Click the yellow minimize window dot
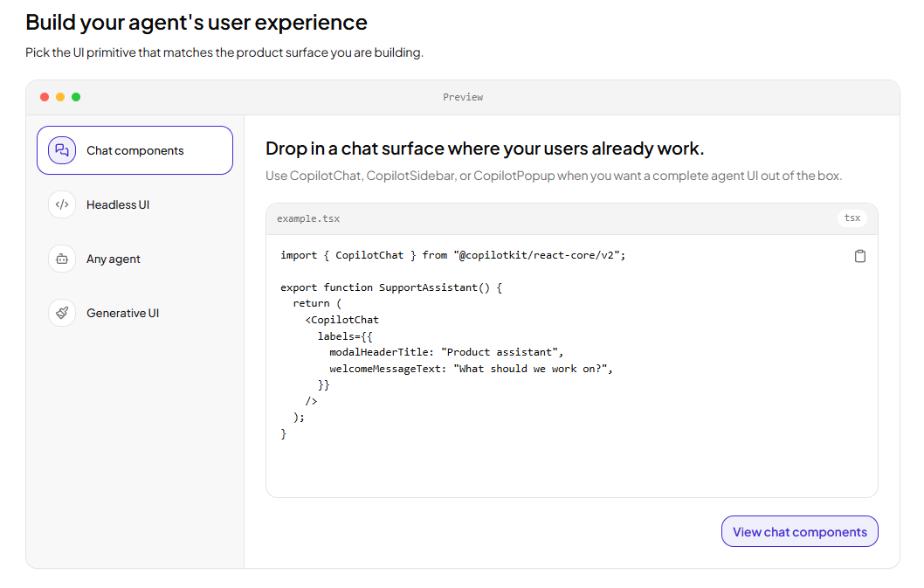The width and height of the screenshot is (924, 588). [60, 97]
